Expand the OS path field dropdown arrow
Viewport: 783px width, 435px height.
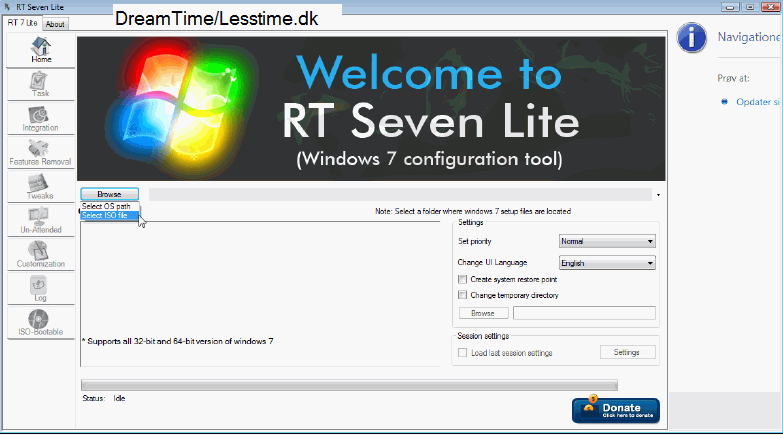(658, 195)
